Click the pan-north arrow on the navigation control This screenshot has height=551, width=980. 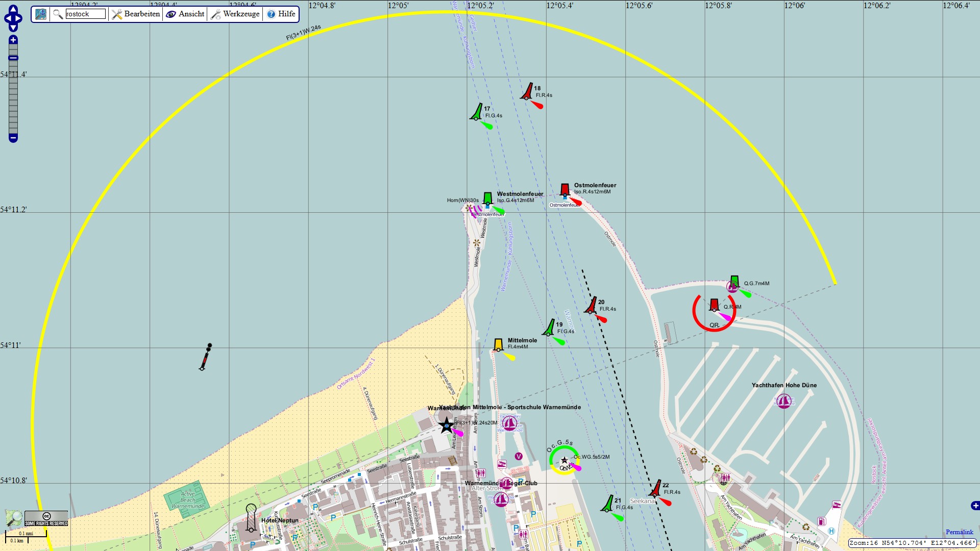point(13,8)
